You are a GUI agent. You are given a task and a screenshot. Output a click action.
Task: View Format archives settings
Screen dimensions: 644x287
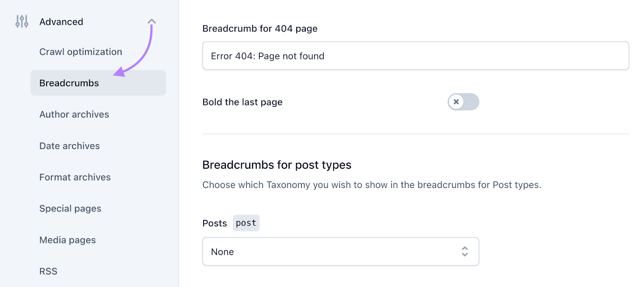[74, 177]
